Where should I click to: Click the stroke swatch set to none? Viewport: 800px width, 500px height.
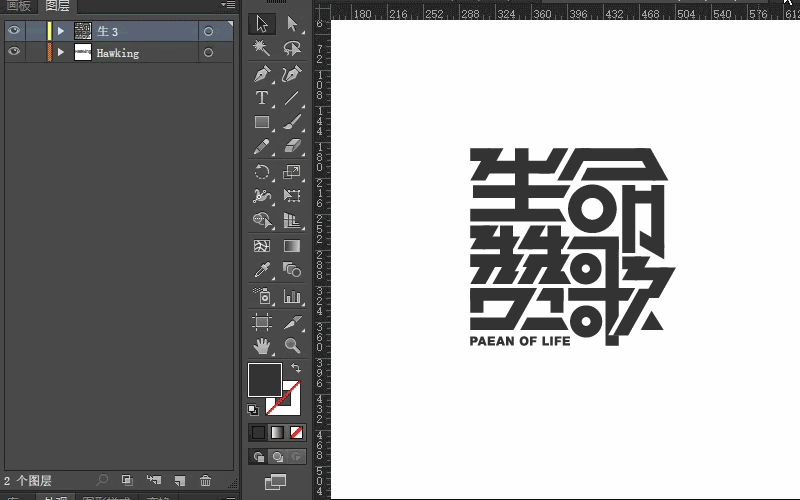coord(291,406)
